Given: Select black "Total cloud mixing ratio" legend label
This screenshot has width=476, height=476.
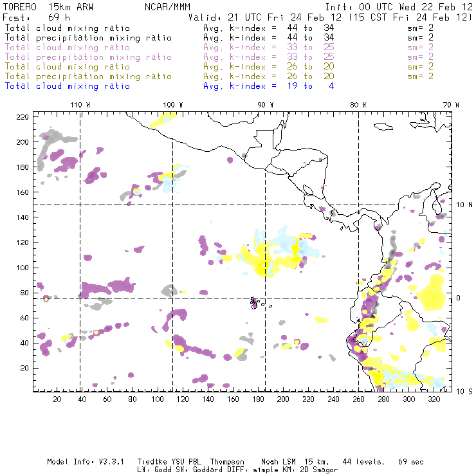Looking at the screenshot, I should coord(68,28).
